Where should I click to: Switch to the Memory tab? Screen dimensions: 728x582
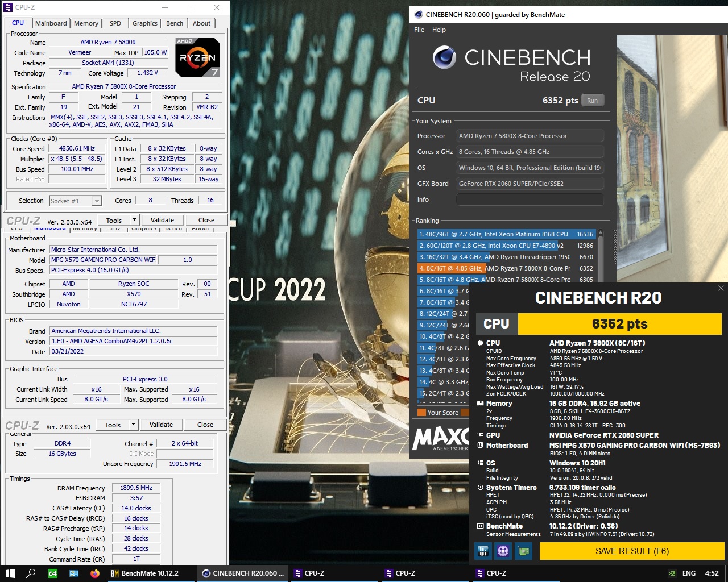coord(86,23)
